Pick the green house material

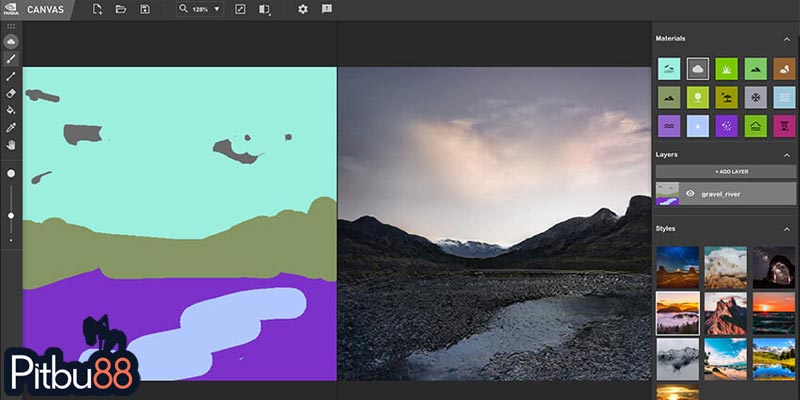[756, 126]
